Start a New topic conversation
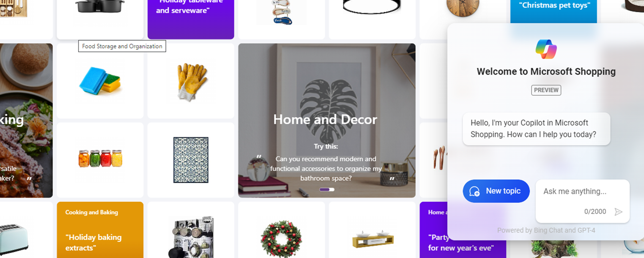The height and width of the screenshot is (258, 644). pos(496,191)
